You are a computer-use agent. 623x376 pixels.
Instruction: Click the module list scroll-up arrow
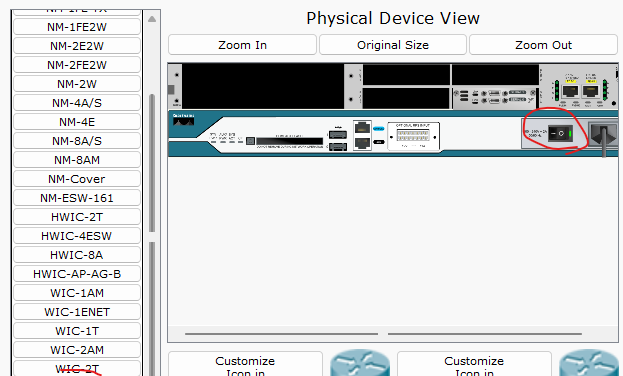(152, 19)
